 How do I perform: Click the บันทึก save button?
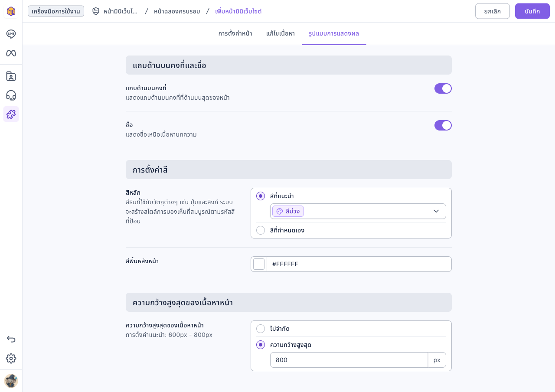tap(532, 11)
